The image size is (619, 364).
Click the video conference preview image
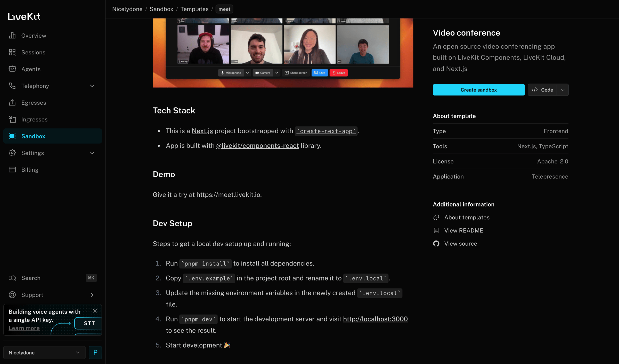tap(283, 53)
